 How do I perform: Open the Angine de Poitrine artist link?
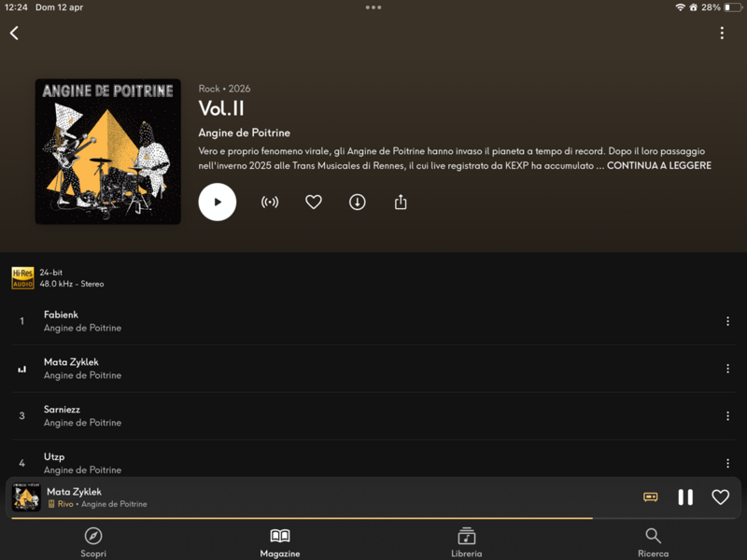244,133
